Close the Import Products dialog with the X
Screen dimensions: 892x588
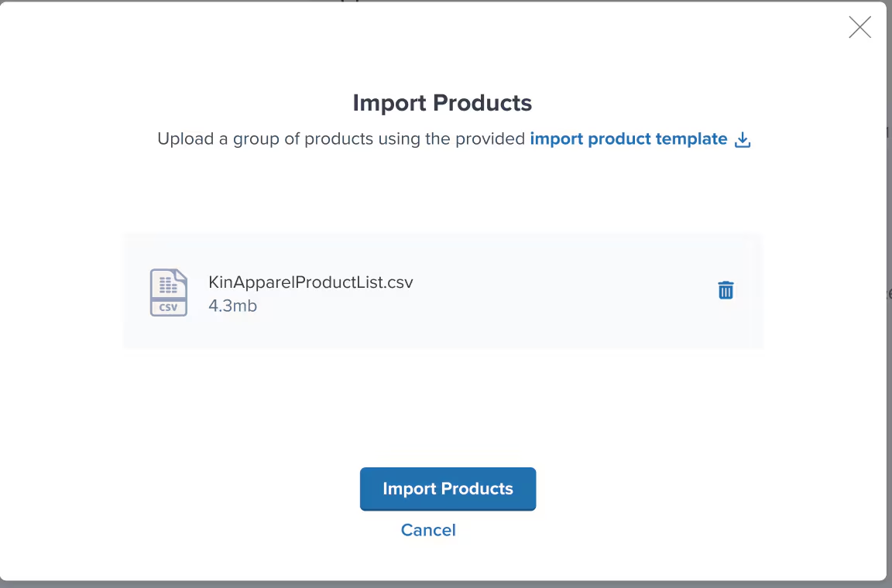[859, 27]
